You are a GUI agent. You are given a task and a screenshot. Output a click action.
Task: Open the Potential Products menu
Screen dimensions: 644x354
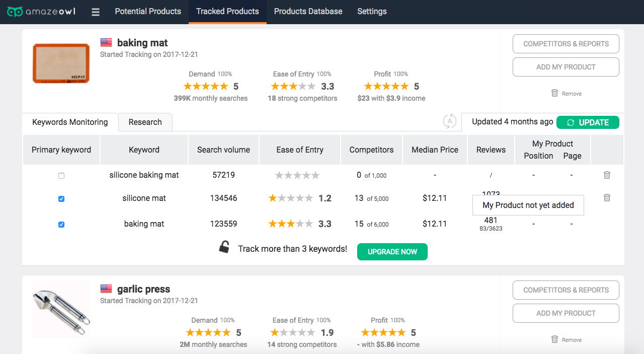coord(148,12)
